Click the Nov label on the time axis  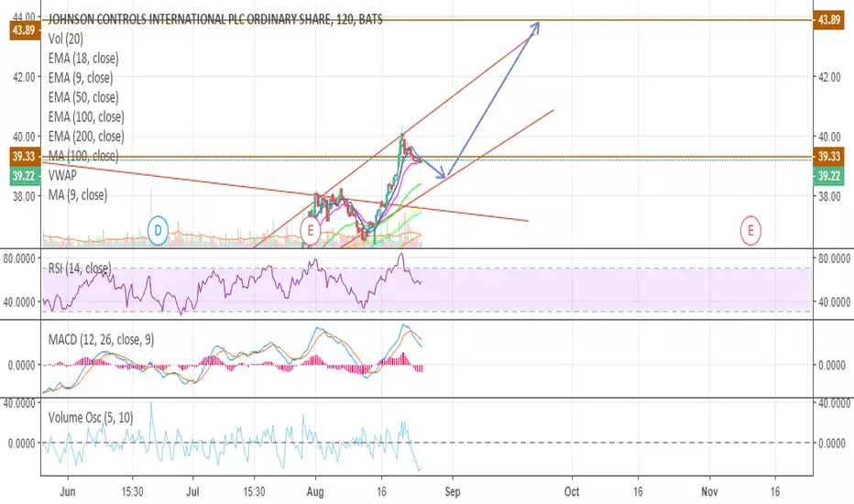pyautogui.click(x=709, y=491)
